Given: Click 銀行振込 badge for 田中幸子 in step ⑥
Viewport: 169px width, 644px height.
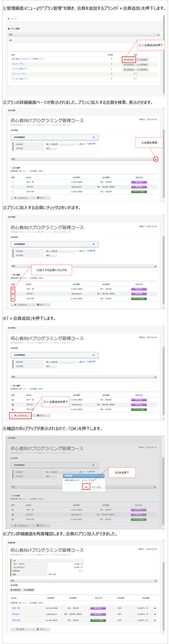Looking at the screenshot, I should (98, 614).
